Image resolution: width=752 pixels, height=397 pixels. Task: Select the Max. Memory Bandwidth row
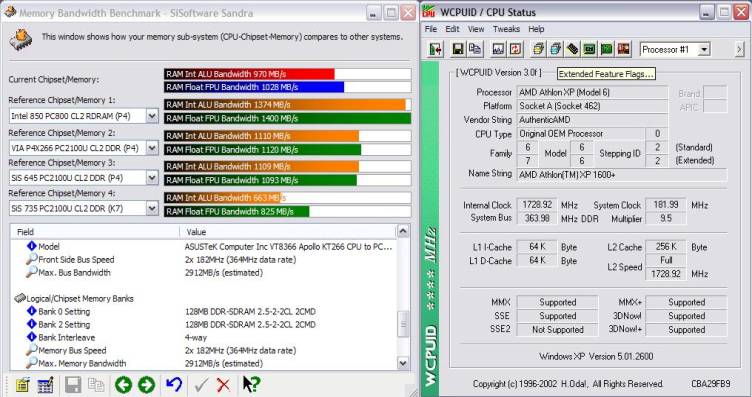coord(204,363)
